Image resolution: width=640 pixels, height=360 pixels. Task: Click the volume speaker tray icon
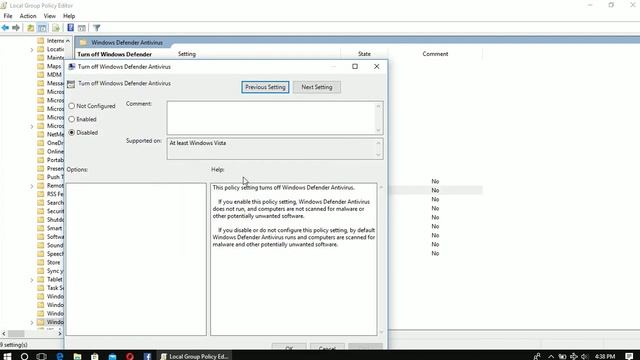[584, 356]
